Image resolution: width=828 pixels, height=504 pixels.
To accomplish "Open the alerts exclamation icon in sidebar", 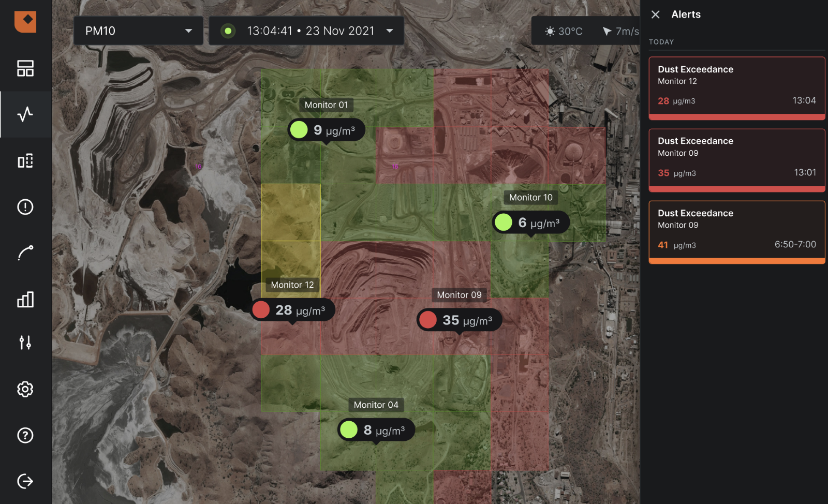I will pyautogui.click(x=25, y=207).
